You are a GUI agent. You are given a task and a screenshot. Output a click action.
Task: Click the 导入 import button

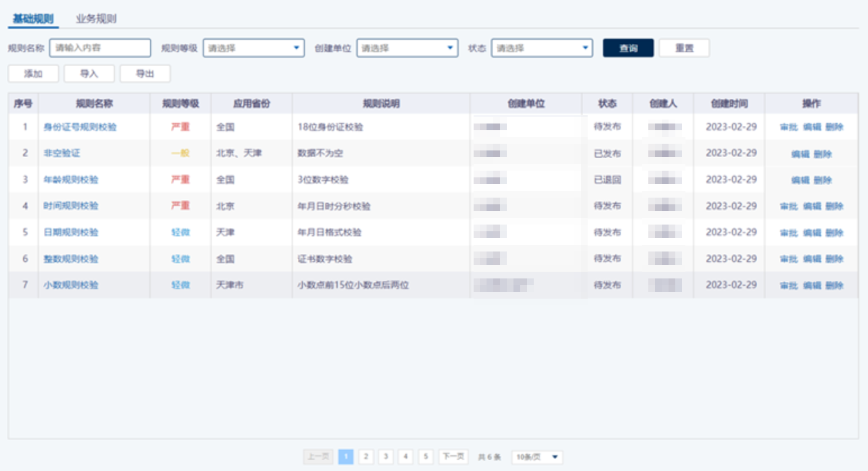pos(89,74)
